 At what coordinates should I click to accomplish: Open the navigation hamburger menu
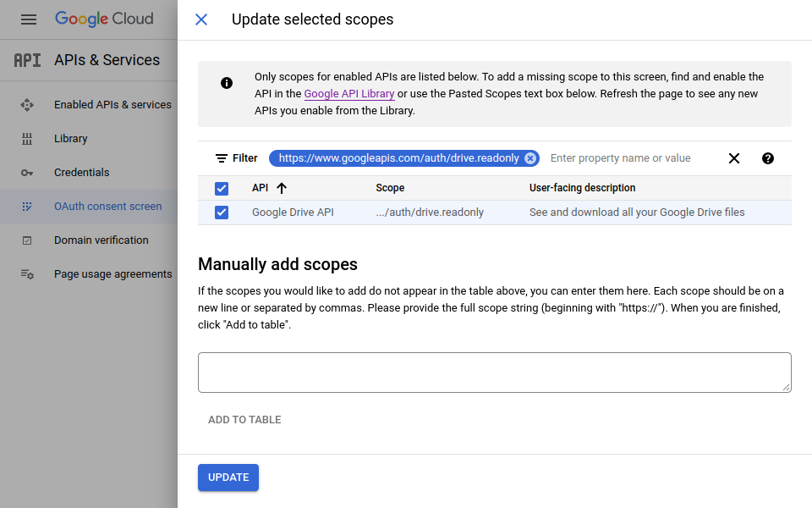click(x=28, y=19)
